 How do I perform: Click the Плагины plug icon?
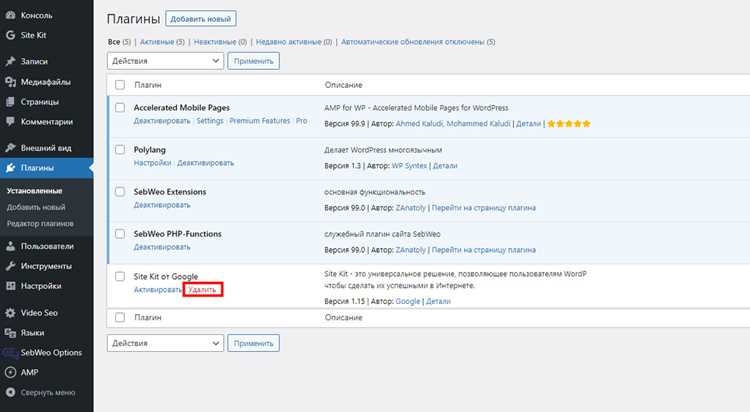[x=10, y=168]
